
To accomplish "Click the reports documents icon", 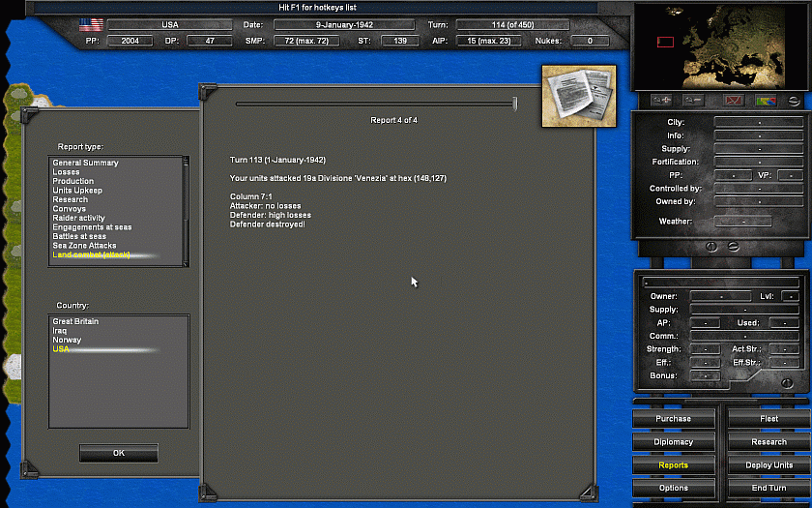I will click(x=579, y=96).
